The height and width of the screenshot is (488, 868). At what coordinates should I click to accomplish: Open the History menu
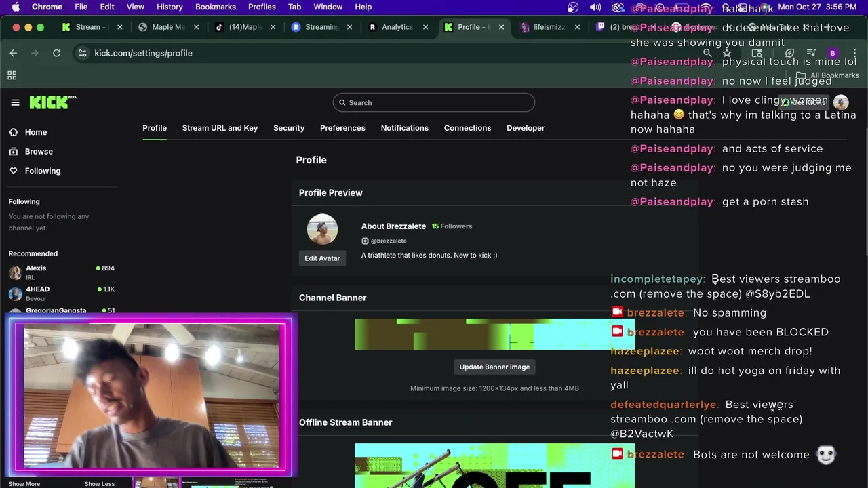170,7
